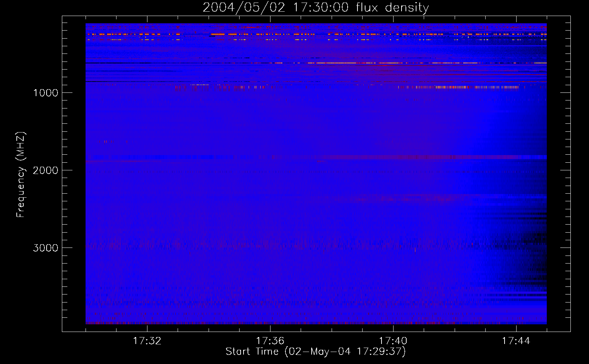Screen dimensions: 589x364
Task: Click the 1000 frequency tick label
Action: pos(46,93)
